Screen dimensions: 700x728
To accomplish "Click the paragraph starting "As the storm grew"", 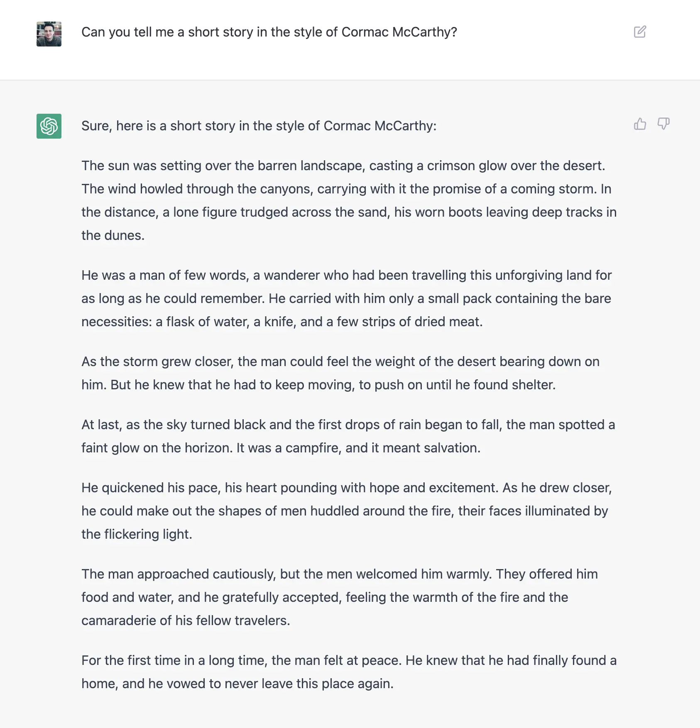I will pos(340,373).
